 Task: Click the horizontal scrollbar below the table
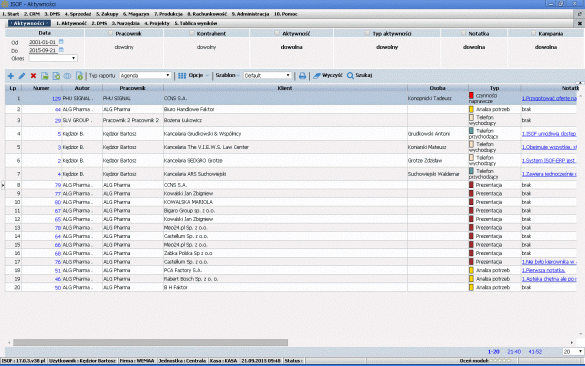150,342
